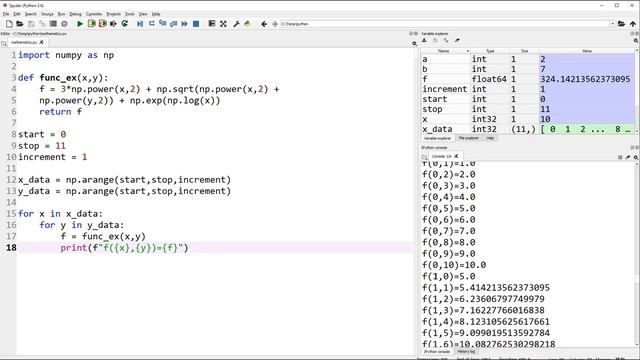Image resolution: width=640 pixels, height=360 pixels.
Task: Select the x_data variable row
Action: [528, 129]
